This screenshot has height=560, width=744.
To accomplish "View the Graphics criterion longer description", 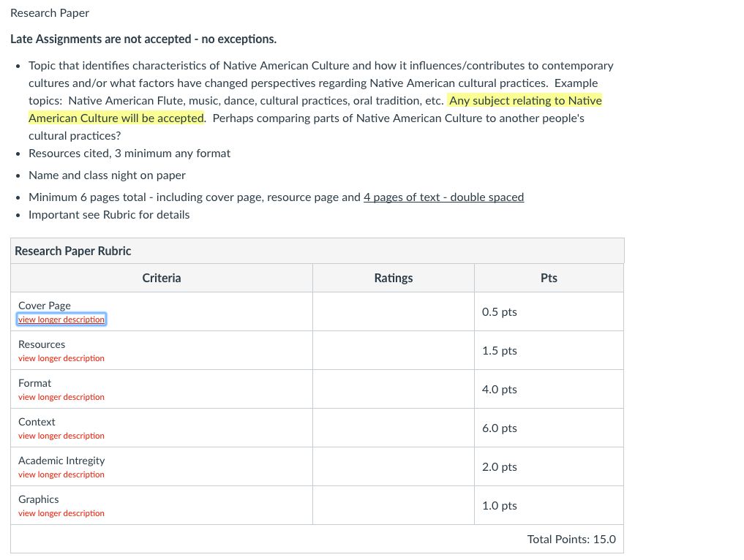I will click(61, 513).
